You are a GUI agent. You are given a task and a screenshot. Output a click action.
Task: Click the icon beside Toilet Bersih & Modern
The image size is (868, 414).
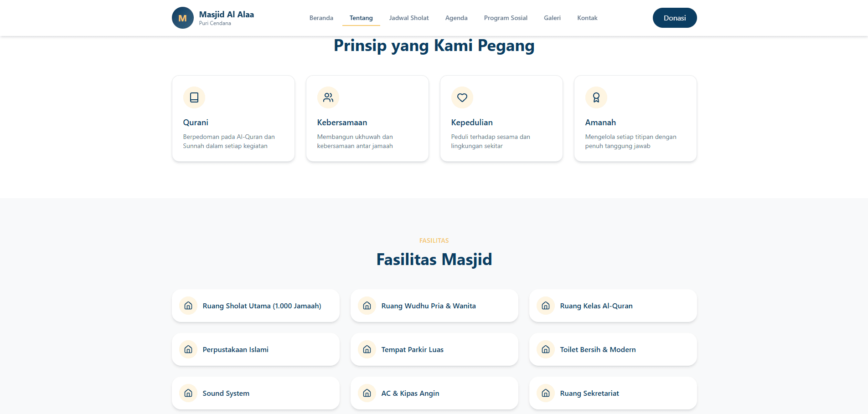coord(546,349)
